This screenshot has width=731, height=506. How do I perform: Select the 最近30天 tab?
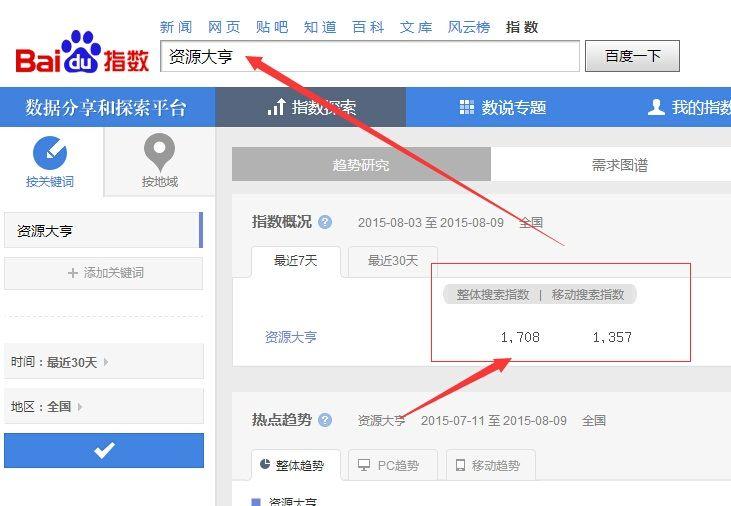coord(393,261)
